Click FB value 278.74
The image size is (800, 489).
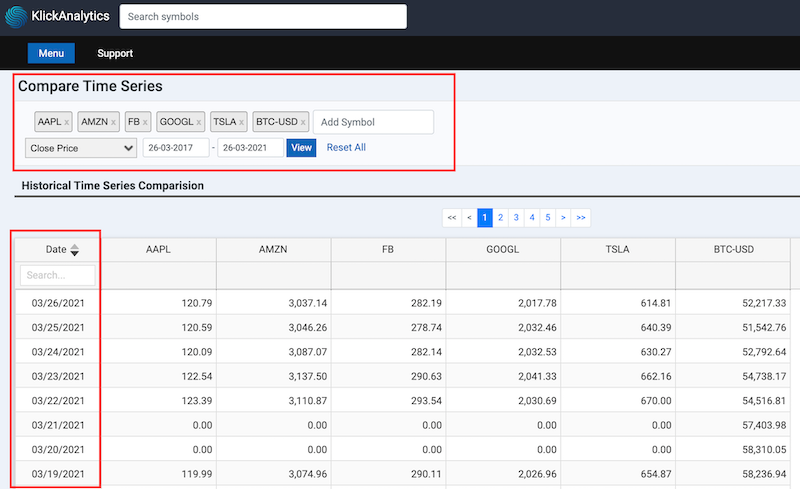point(427,328)
